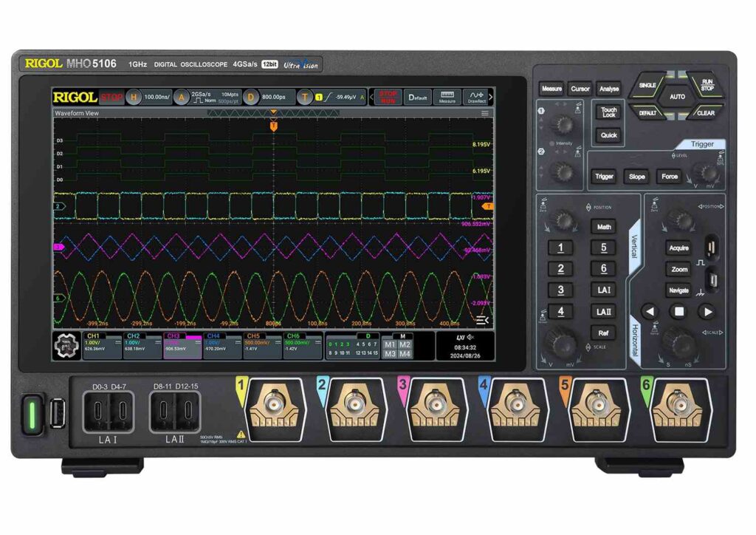The image size is (756, 535).
Task: Click the LA II D8-11 probe connector
Action: click(163, 412)
